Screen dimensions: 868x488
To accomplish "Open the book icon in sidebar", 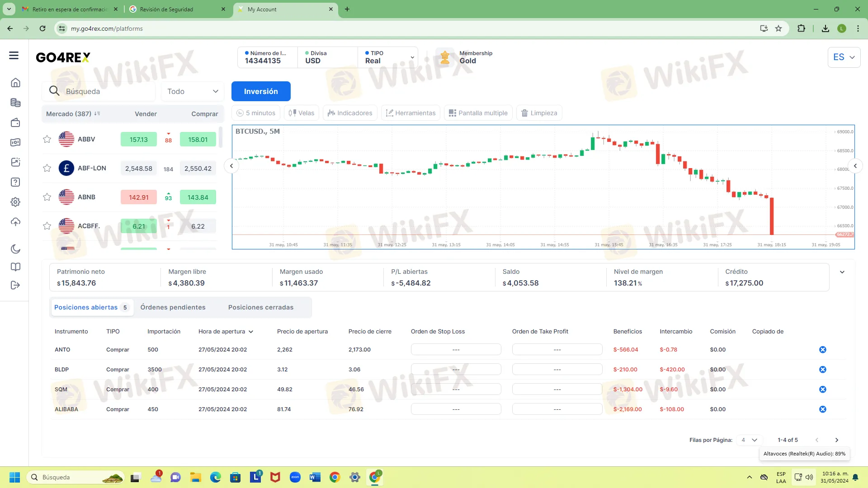I will (15, 267).
